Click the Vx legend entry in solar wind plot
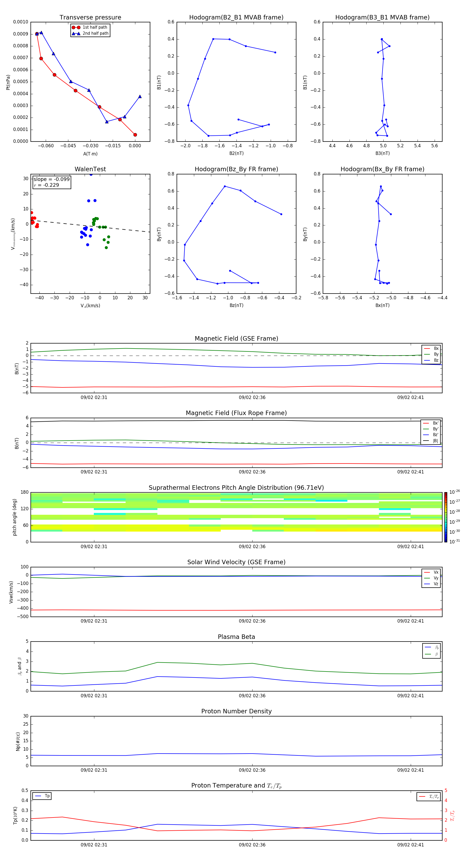Viewport: 473px width, 868px height. pyautogui.click(x=431, y=572)
